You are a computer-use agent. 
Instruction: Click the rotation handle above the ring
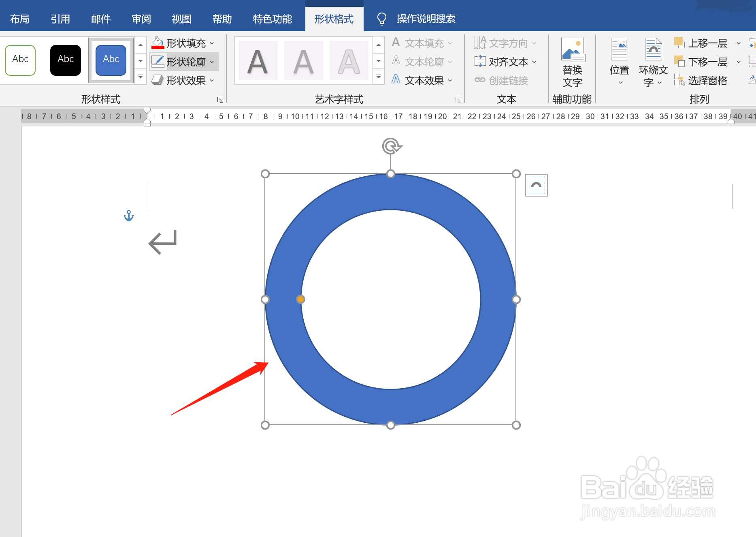392,146
